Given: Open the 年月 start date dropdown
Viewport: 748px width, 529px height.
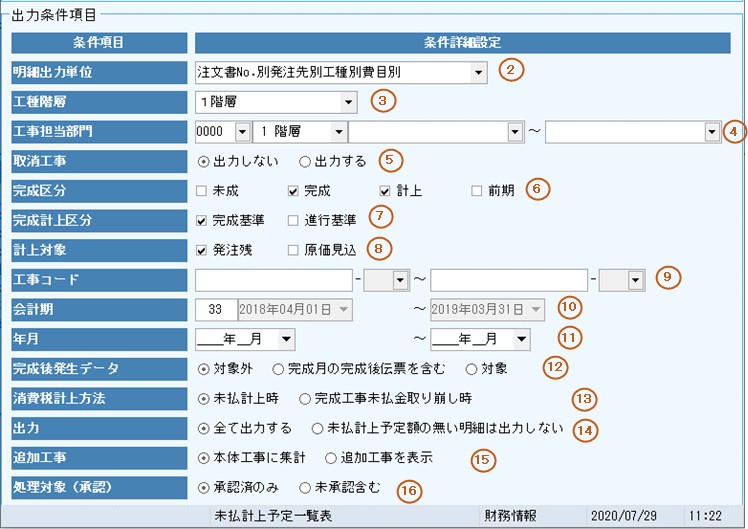Looking at the screenshot, I should (287, 339).
